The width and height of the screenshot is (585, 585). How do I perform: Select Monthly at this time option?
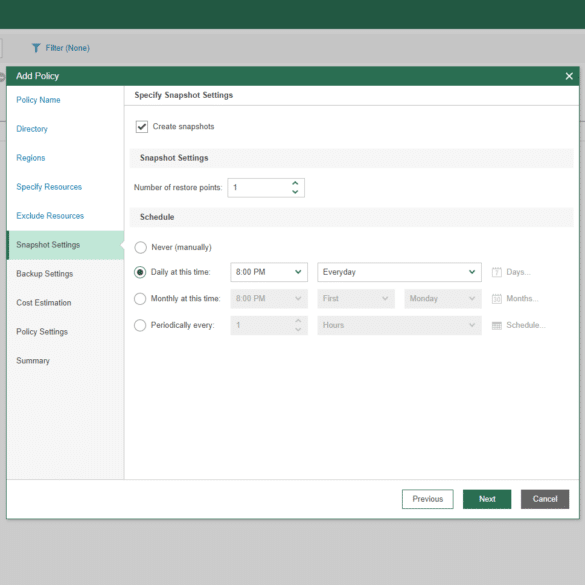[x=140, y=298]
